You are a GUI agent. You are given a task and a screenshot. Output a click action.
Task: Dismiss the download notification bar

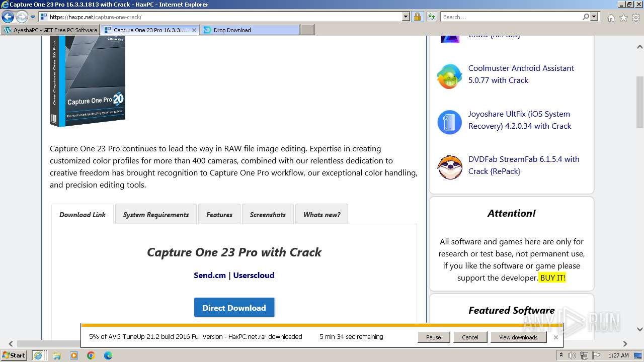pos(555,337)
